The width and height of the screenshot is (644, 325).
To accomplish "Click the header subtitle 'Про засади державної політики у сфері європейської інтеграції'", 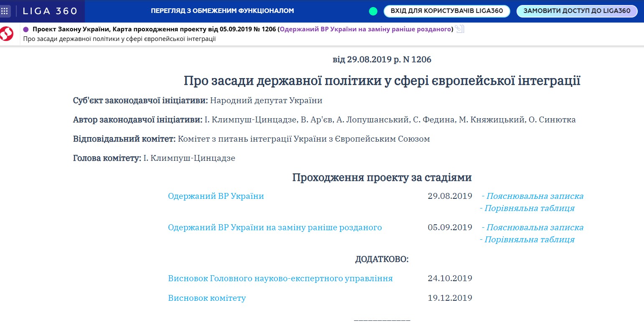I will point(120,39).
